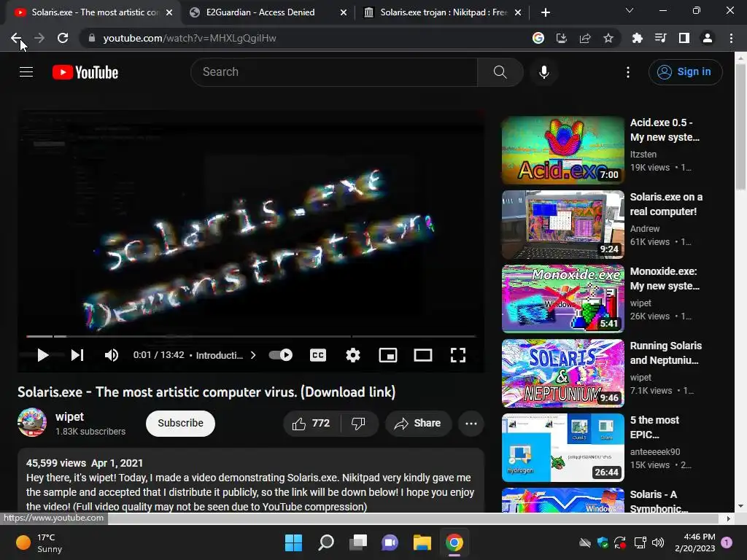Open 5 the most EPIC video thumbnail
The height and width of the screenshot is (560, 747).
click(x=562, y=448)
